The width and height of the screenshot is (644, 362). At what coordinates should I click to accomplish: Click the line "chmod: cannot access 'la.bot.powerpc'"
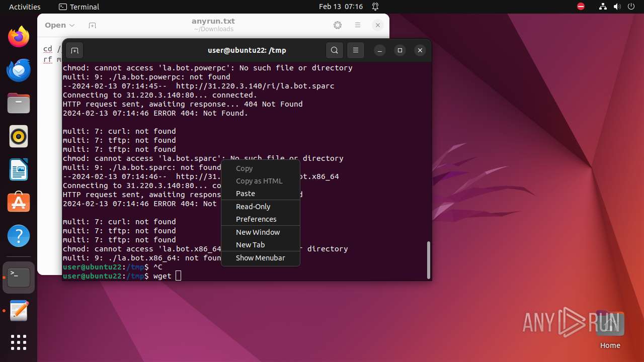point(207,68)
